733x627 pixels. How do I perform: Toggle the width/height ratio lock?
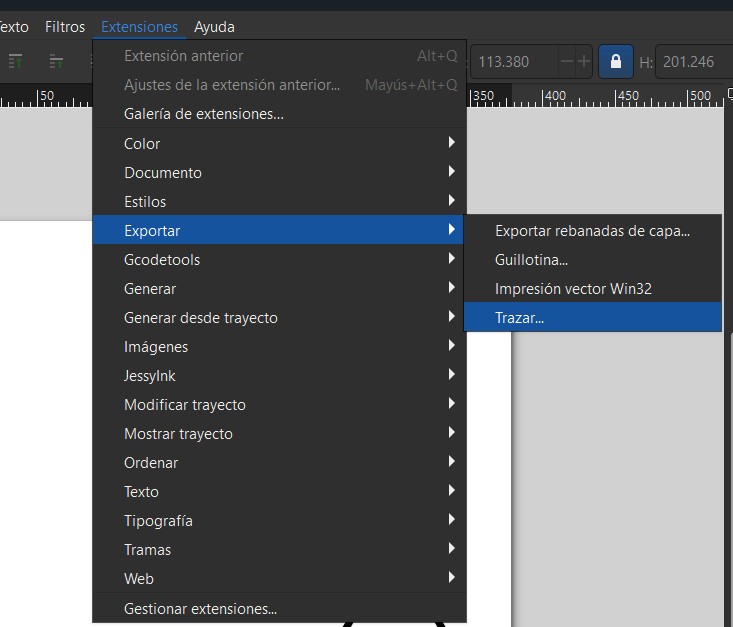tap(616, 61)
